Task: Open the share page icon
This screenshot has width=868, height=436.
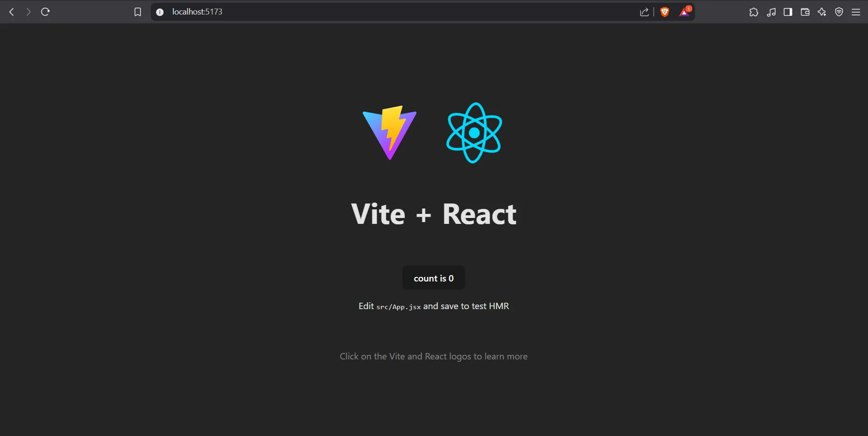Action: 645,12
